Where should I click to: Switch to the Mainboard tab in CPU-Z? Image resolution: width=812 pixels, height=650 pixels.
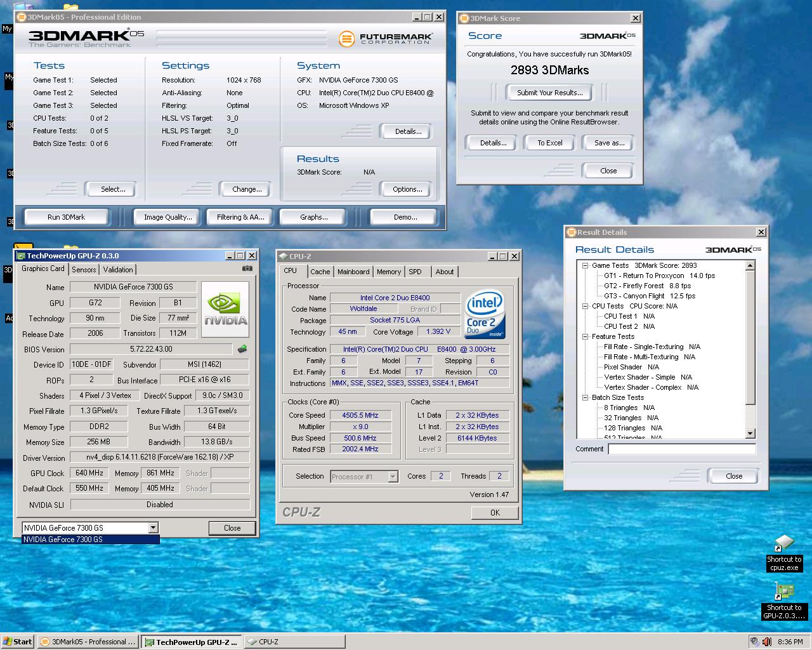[353, 272]
